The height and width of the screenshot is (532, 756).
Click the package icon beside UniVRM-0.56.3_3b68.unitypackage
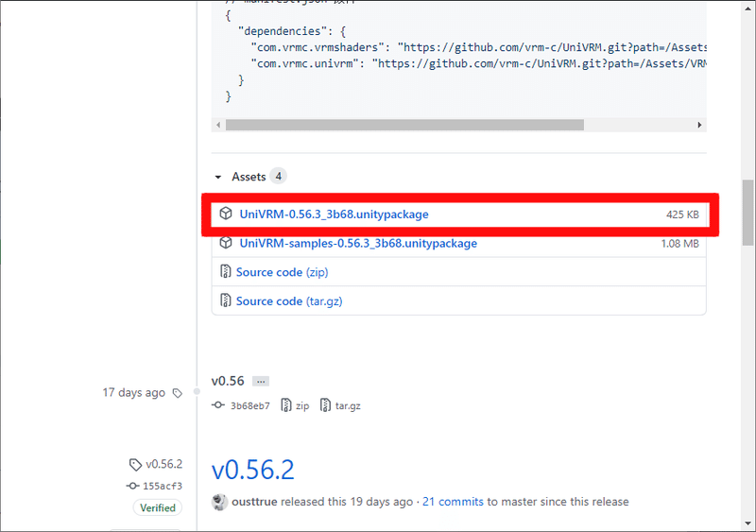(x=226, y=215)
